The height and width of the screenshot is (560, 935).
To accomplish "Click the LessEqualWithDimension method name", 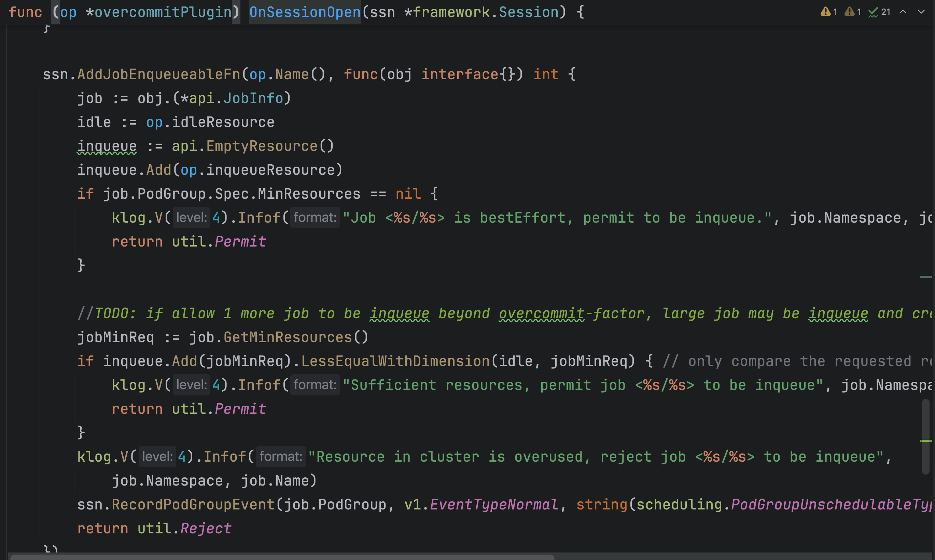I will click(395, 361).
